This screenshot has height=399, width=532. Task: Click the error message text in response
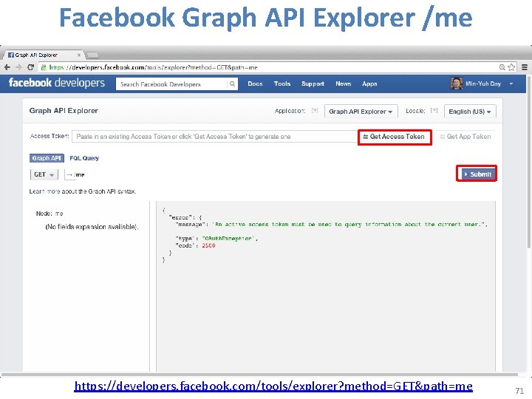point(349,225)
